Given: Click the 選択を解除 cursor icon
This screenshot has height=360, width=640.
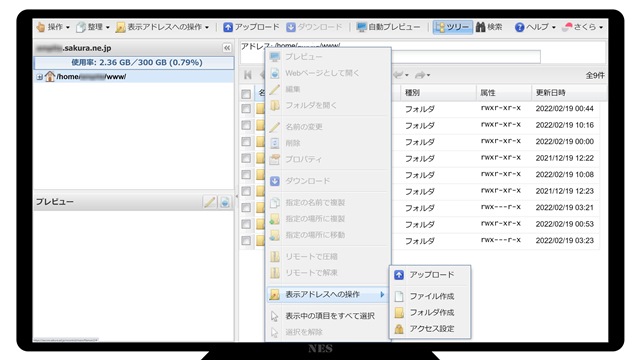Looking at the screenshot, I should pyautogui.click(x=275, y=332).
